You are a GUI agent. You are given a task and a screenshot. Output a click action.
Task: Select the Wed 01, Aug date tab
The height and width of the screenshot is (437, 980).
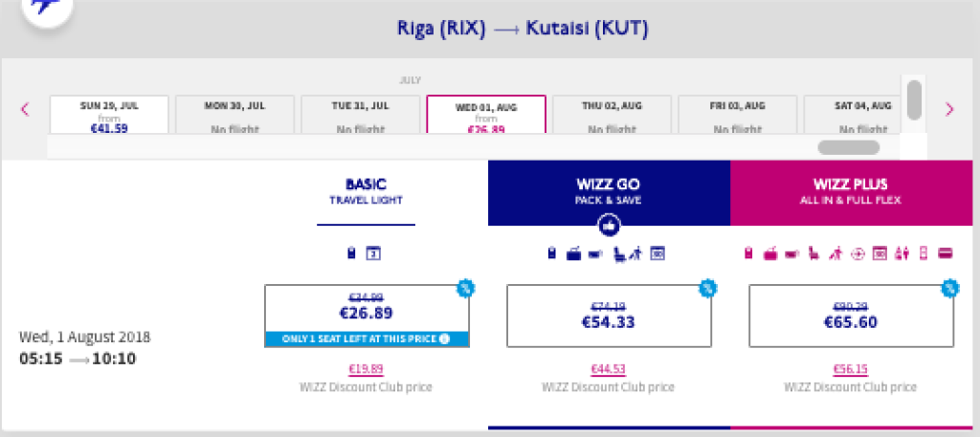coord(486,115)
